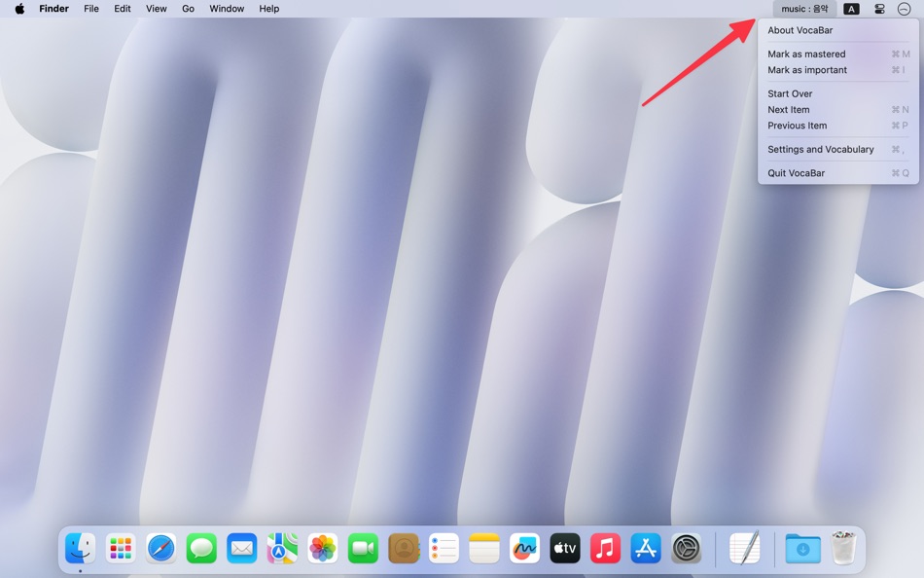Open the Help menu
The height and width of the screenshot is (578, 924).
[x=269, y=9]
